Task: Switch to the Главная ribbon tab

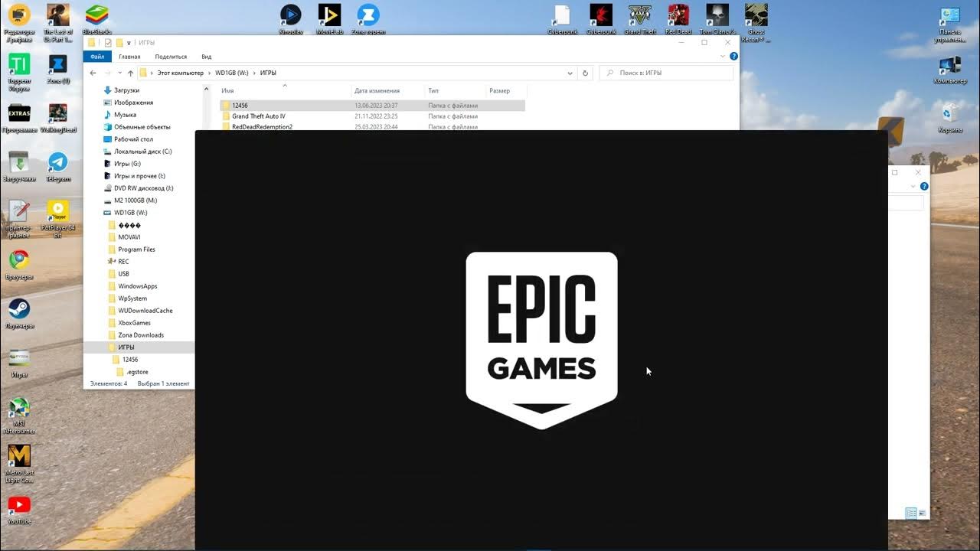Action: [129, 57]
